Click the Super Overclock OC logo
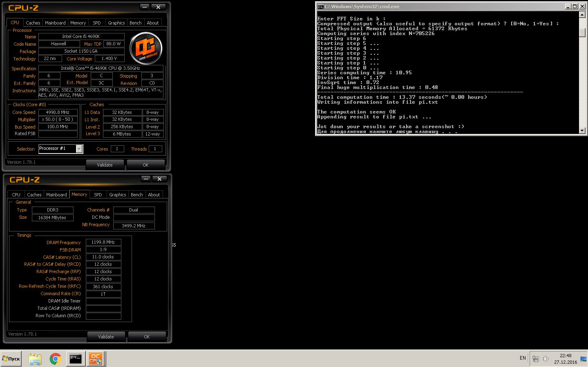The image size is (588, 367). [x=145, y=48]
